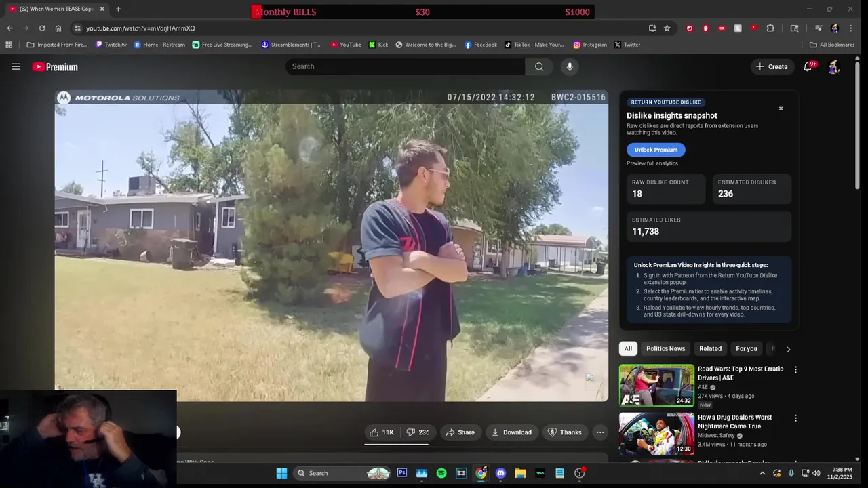The width and height of the screenshot is (868, 488).
Task: Reload the page
Action: (42, 28)
